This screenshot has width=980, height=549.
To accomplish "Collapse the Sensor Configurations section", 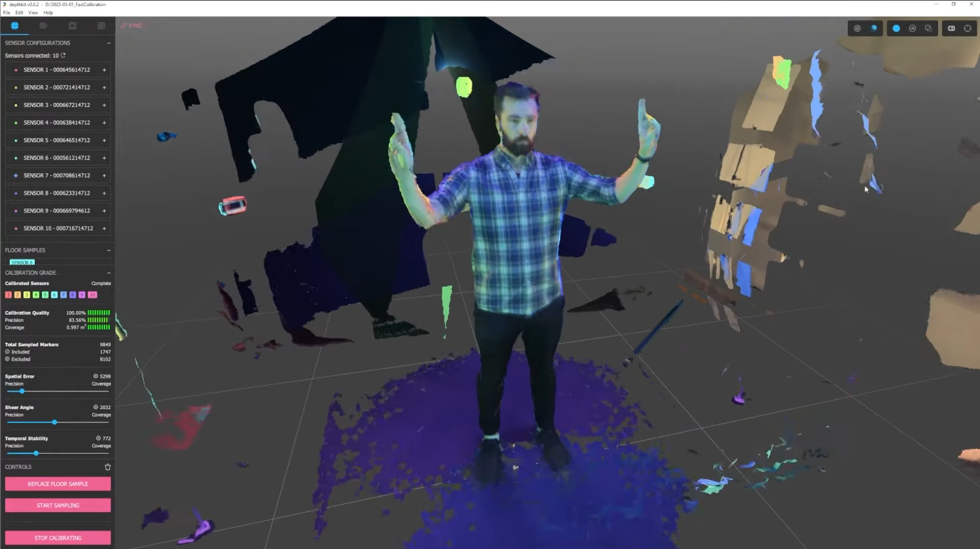I will (109, 43).
